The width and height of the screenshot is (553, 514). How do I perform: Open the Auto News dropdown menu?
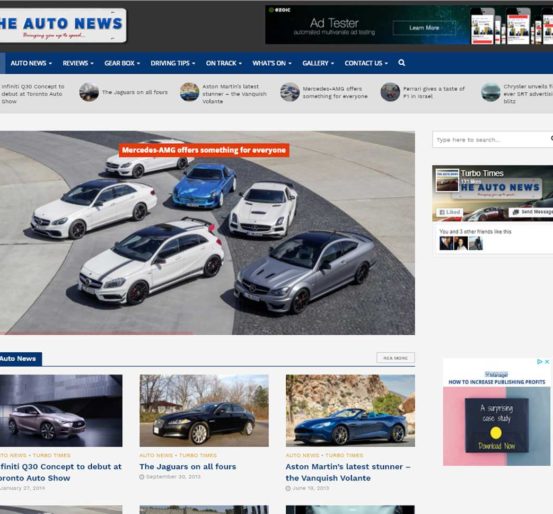point(31,63)
